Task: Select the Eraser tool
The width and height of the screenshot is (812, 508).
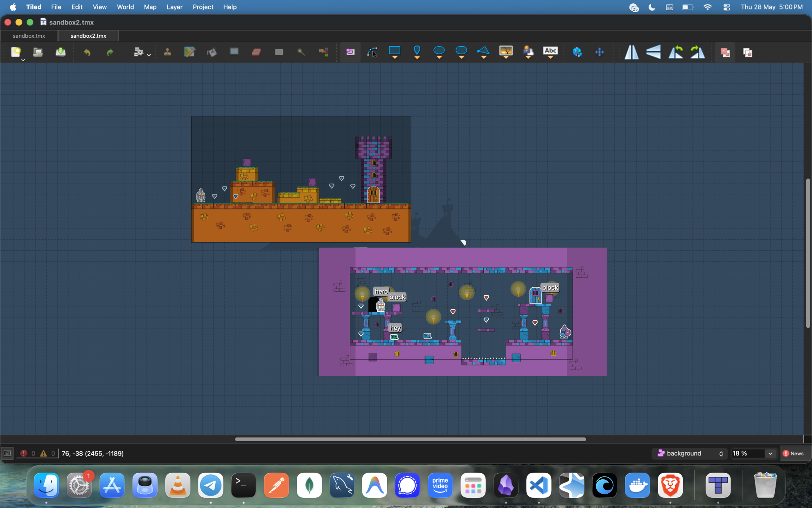Action: pyautogui.click(x=257, y=52)
